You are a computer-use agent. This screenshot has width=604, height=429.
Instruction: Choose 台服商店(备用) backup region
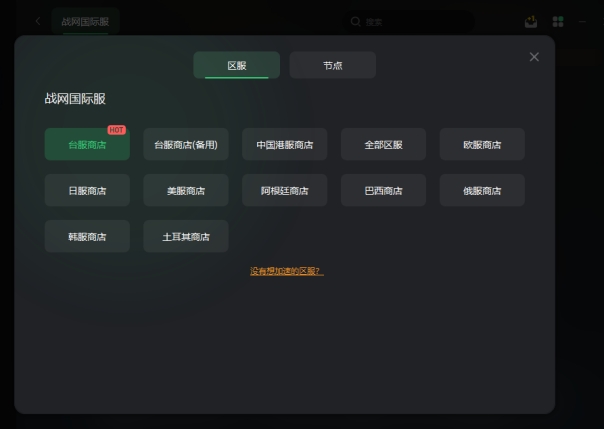point(186,144)
